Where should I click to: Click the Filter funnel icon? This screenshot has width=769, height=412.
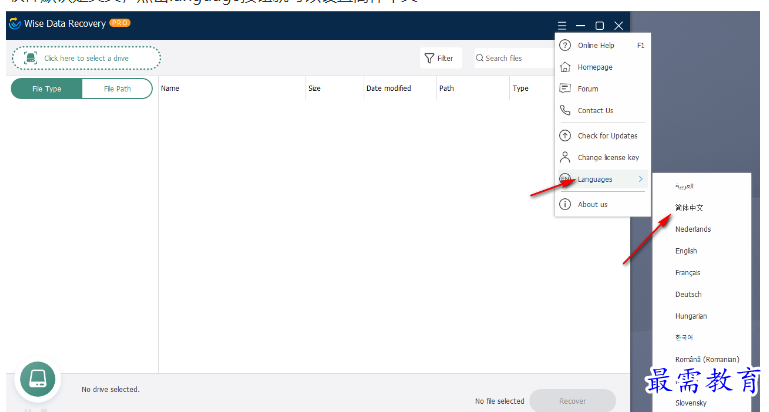point(429,58)
